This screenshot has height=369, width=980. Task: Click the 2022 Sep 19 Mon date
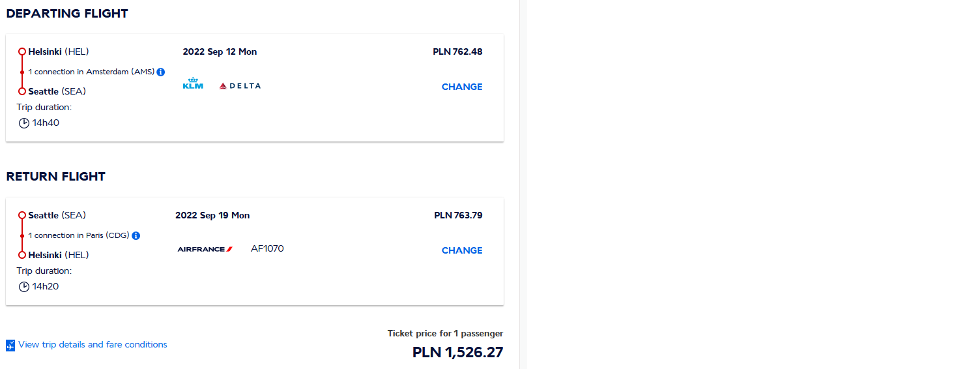tap(212, 215)
